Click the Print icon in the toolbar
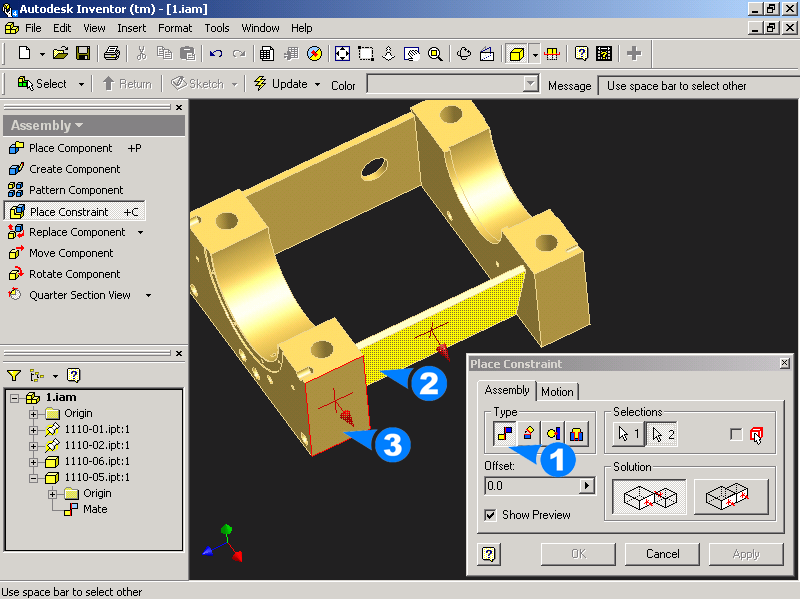Image resolution: width=800 pixels, height=600 pixels. (112, 54)
